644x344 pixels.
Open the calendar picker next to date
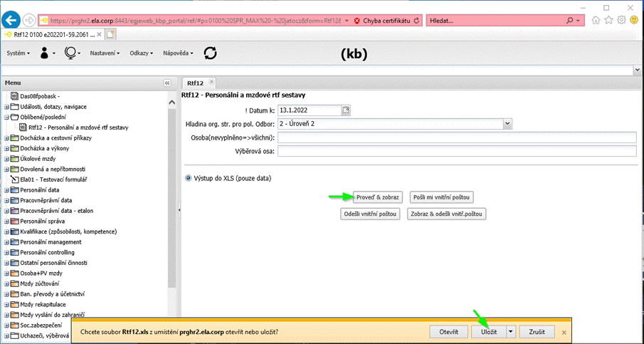tap(347, 110)
